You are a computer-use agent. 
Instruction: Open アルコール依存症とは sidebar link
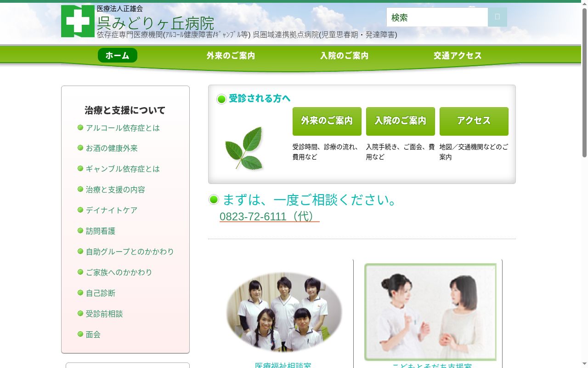coord(123,128)
